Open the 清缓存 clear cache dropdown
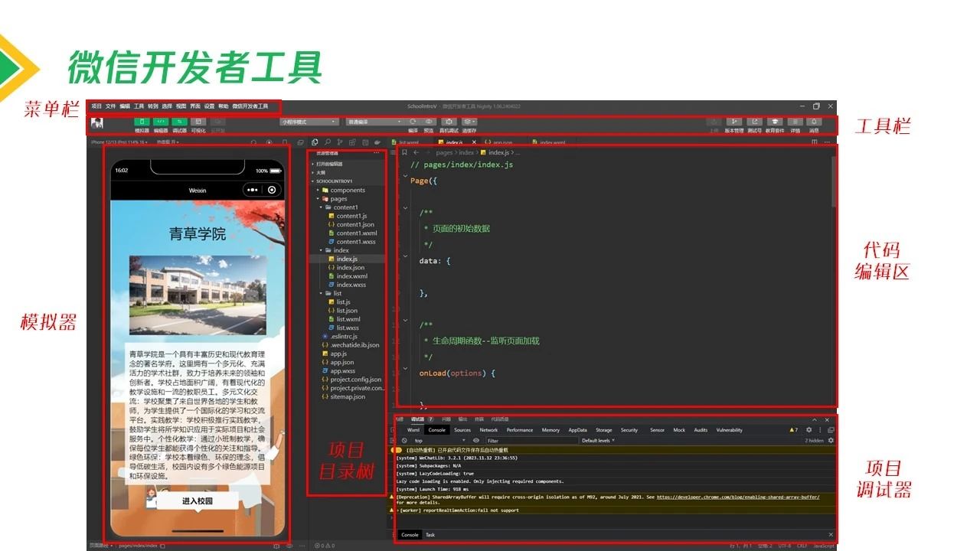Screen dimensions: 980x551 tap(469, 122)
